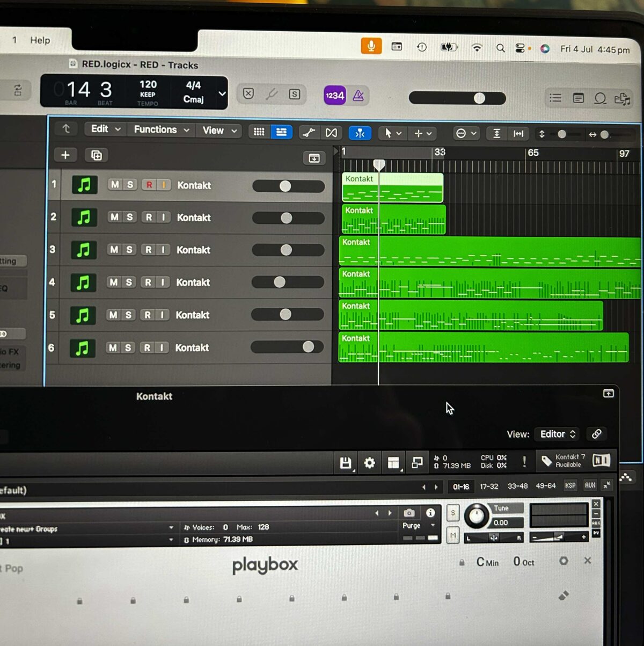Open the Functions menu in Tracks area

coord(161,129)
